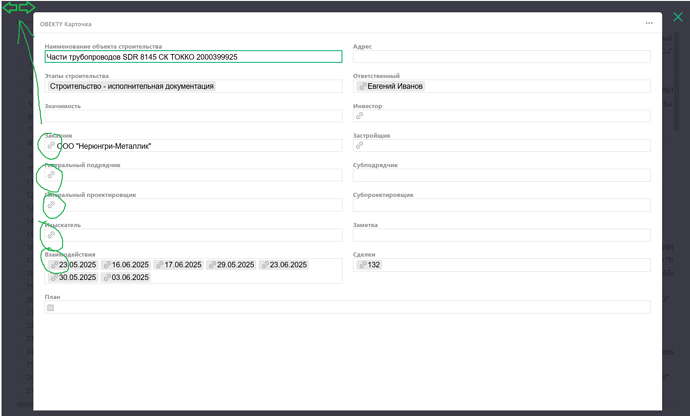
Task: Click the Заметка input field
Action: 502,235
